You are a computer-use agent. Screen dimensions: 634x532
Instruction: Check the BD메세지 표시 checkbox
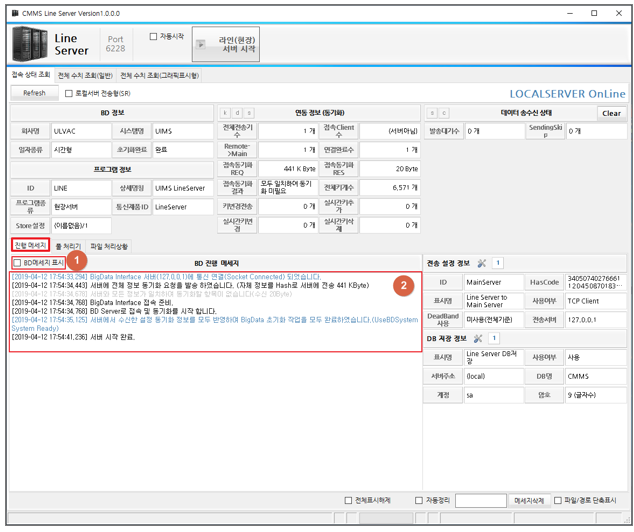click(17, 263)
